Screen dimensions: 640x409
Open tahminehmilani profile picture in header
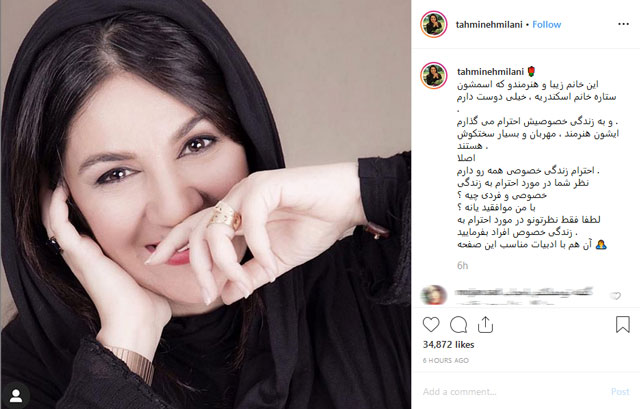coord(433,24)
